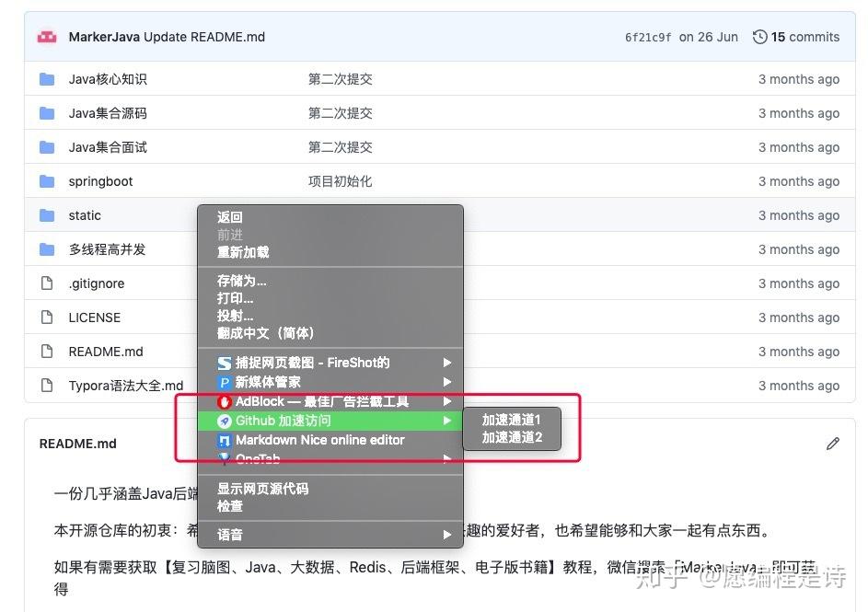The height and width of the screenshot is (612, 868).
Task: Click the file icon beside LICENSE
Action: [47, 318]
